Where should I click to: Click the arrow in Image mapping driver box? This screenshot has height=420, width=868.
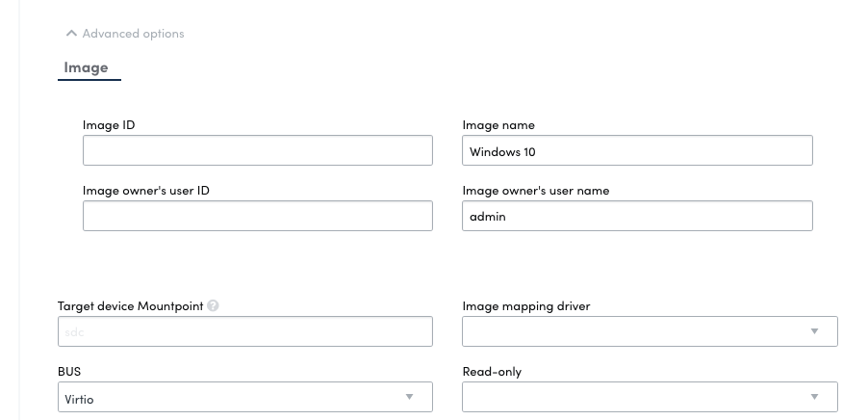click(x=814, y=331)
